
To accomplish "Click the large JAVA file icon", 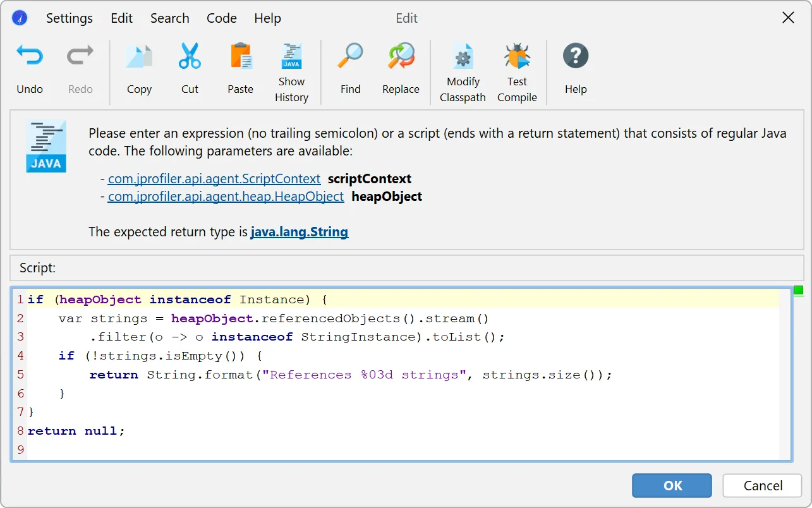I will coord(46,147).
